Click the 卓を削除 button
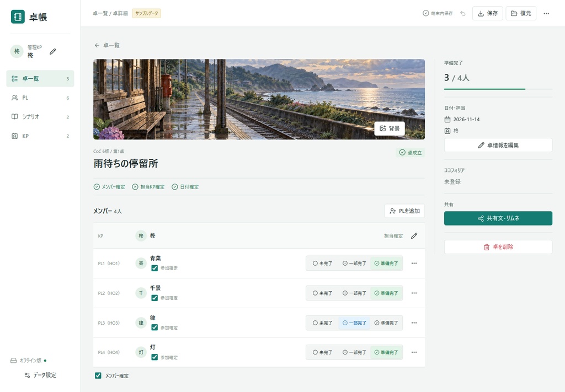The width and height of the screenshot is (565, 392). tap(498, 247)
